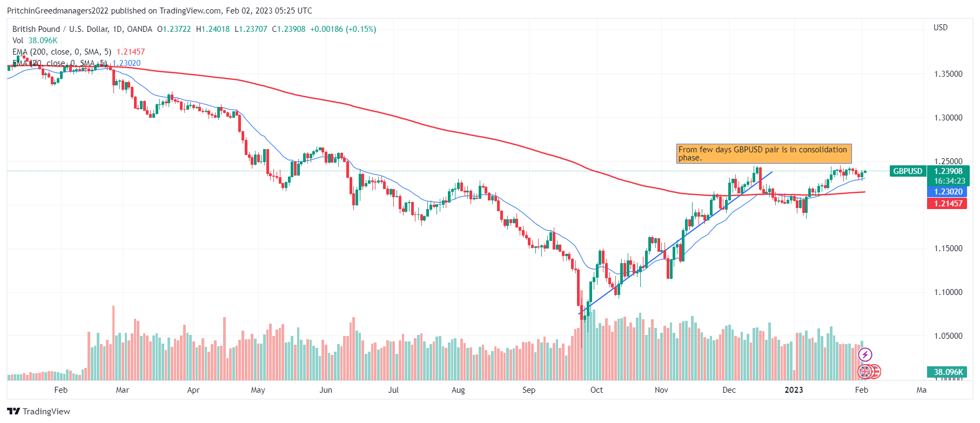Click the +0.00186 (+0.15%) change value
The width and height of the screenshot is (980, 423).
[x=343, y=29]
